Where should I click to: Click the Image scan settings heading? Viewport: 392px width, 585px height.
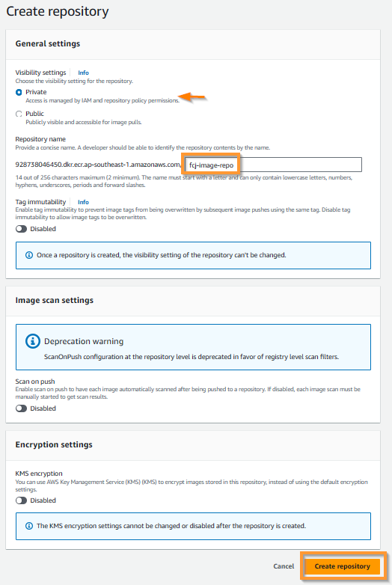[55, 300]
